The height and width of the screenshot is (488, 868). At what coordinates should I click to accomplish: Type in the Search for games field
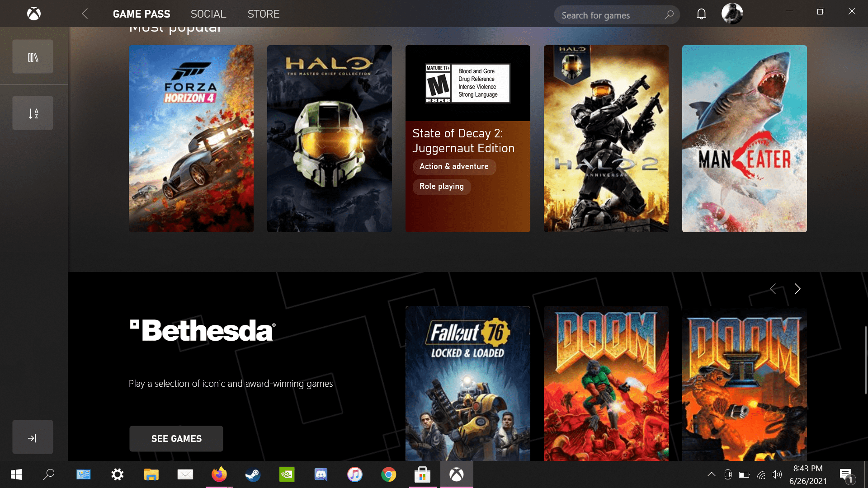click(608, 15)
